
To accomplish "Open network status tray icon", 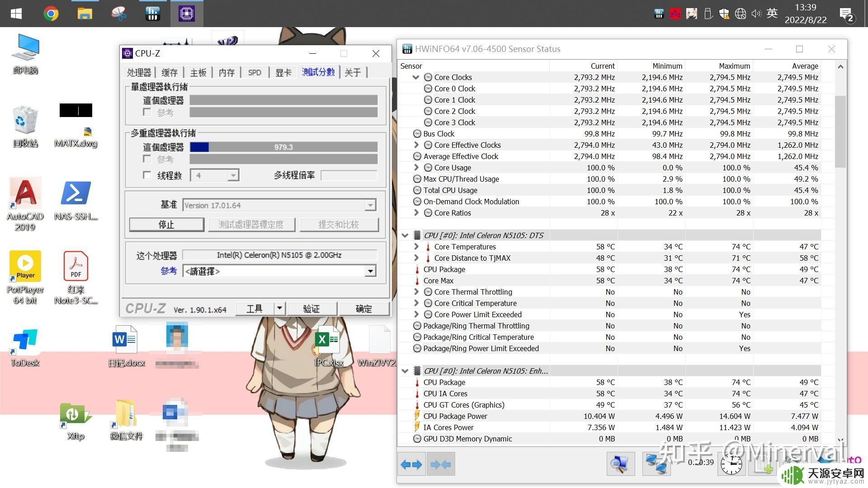I will [x=741, y=14].
